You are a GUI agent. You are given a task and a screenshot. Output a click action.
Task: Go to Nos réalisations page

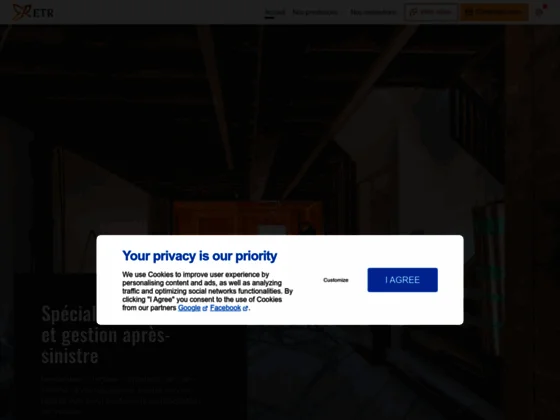(x=373, y=12)
